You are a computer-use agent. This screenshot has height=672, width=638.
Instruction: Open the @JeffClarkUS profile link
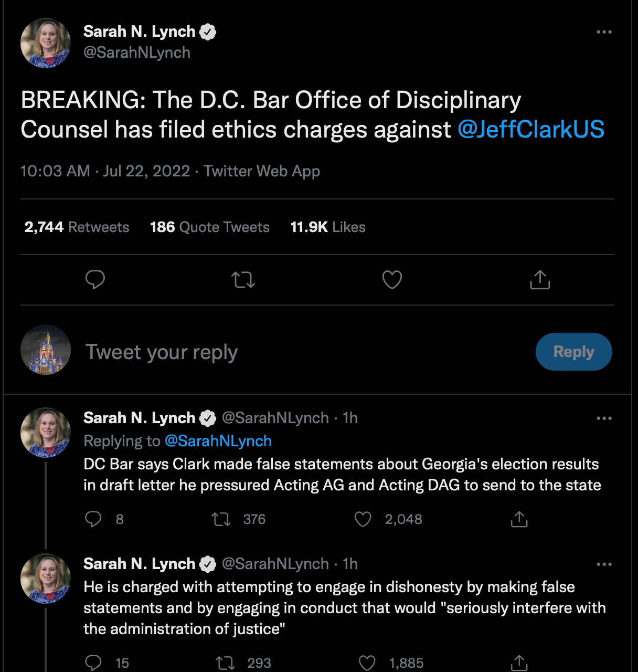click(x=531, y=129)
